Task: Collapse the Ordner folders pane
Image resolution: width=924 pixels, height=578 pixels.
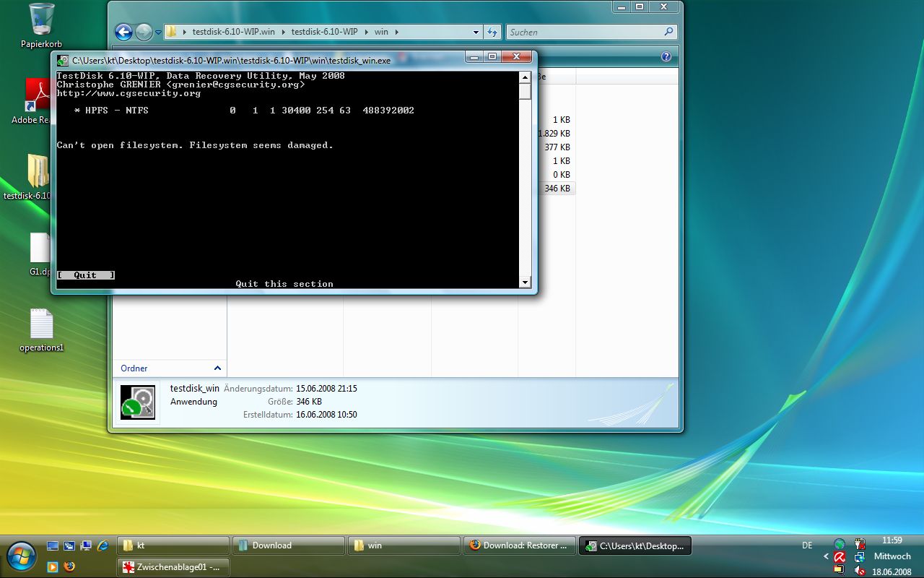Action: click(217, 368)
